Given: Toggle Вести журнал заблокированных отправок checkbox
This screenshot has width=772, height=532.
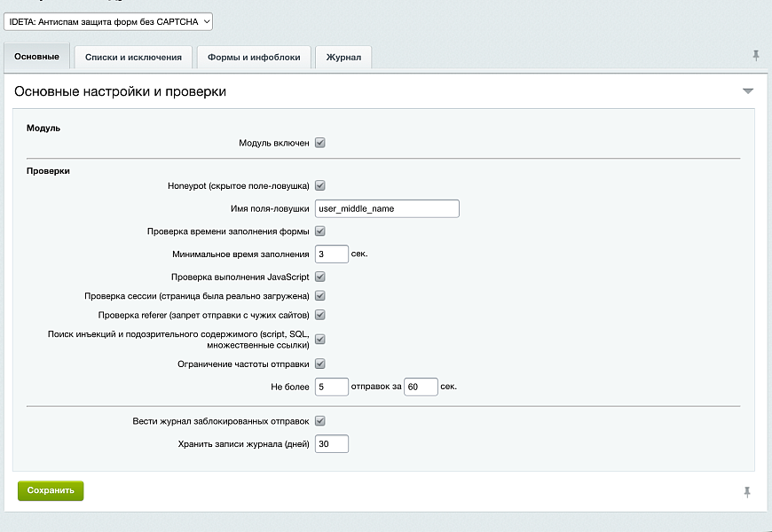Looking at the screenshot, I should 320,421.
